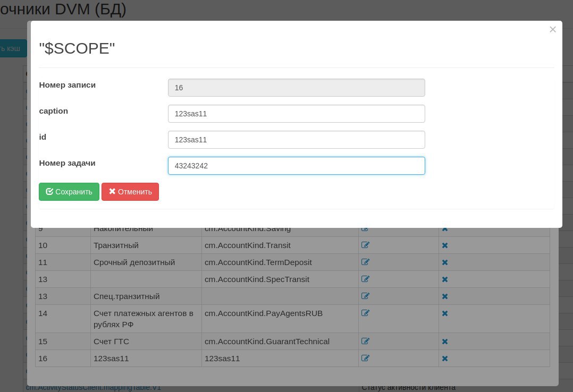Edit the cm.AccountKind.SpecTransit row
This screenshot has width=573, height=392.
365,279
